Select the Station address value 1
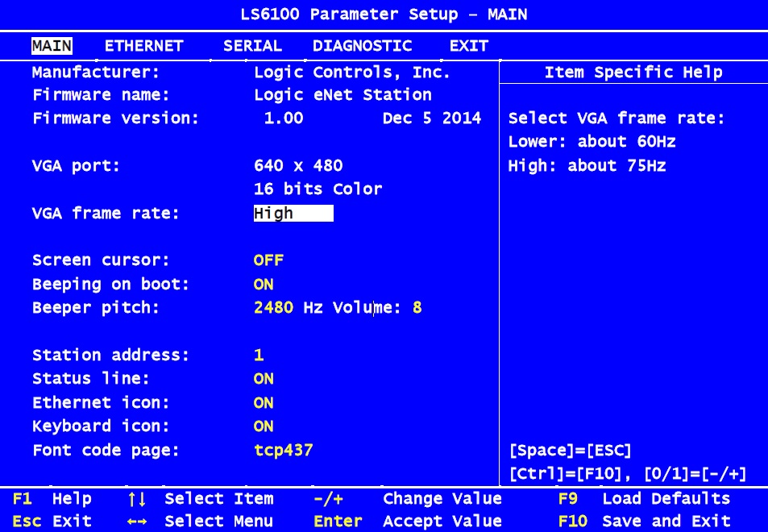 [259, 355]
